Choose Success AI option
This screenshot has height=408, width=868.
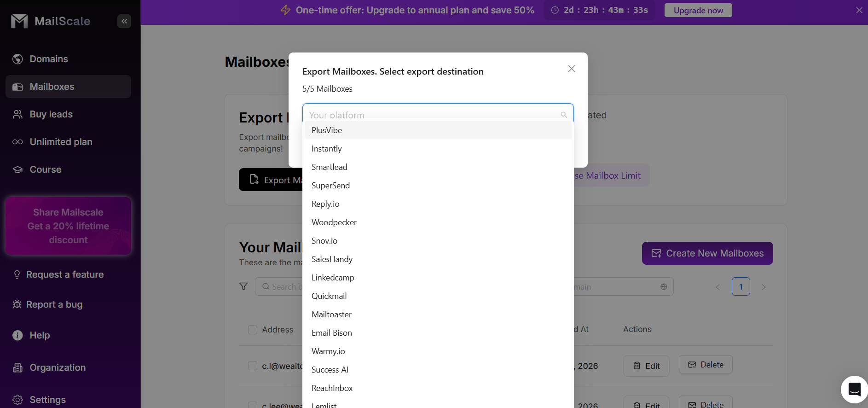click(x=438, y=370)
